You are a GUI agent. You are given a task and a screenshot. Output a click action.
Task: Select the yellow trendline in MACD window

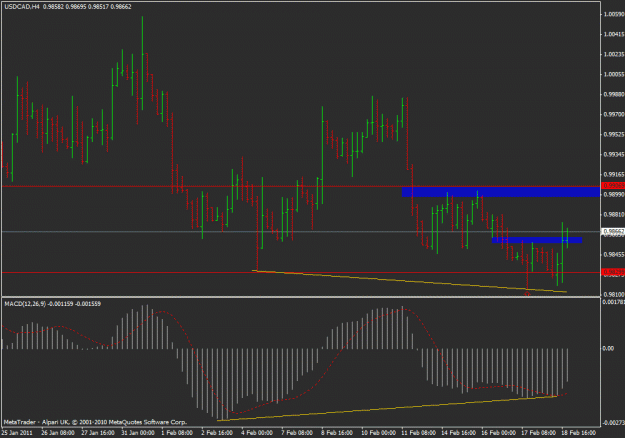[x=387, y=408]
